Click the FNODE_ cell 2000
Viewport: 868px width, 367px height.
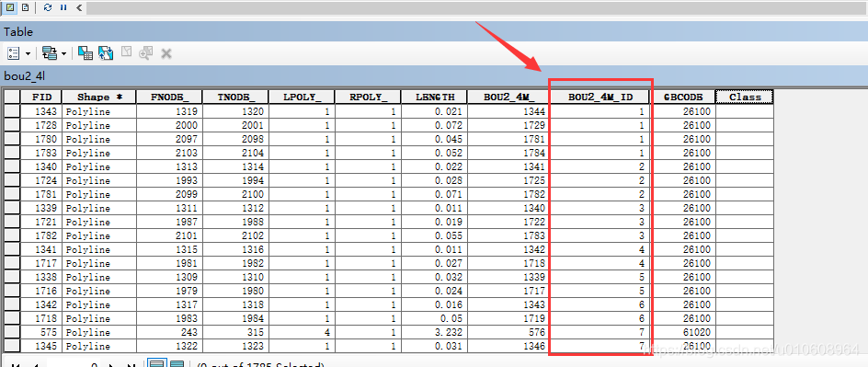[169, 125]
